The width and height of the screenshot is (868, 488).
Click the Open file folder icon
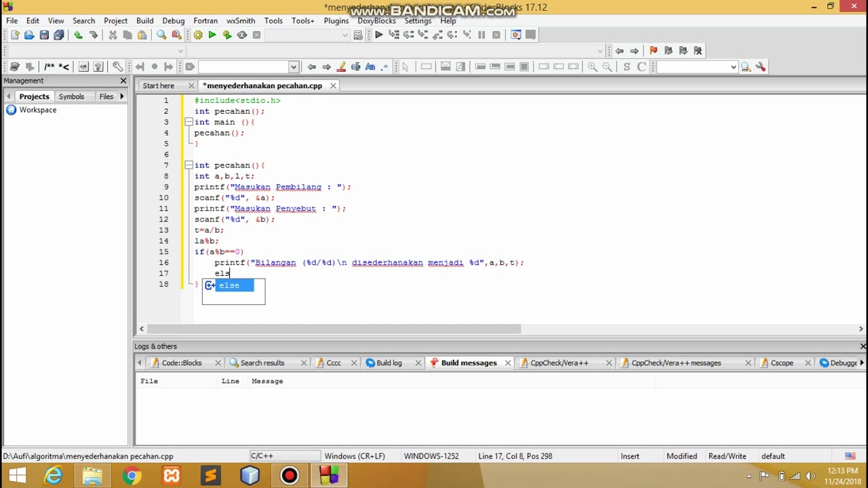point(29,35)
